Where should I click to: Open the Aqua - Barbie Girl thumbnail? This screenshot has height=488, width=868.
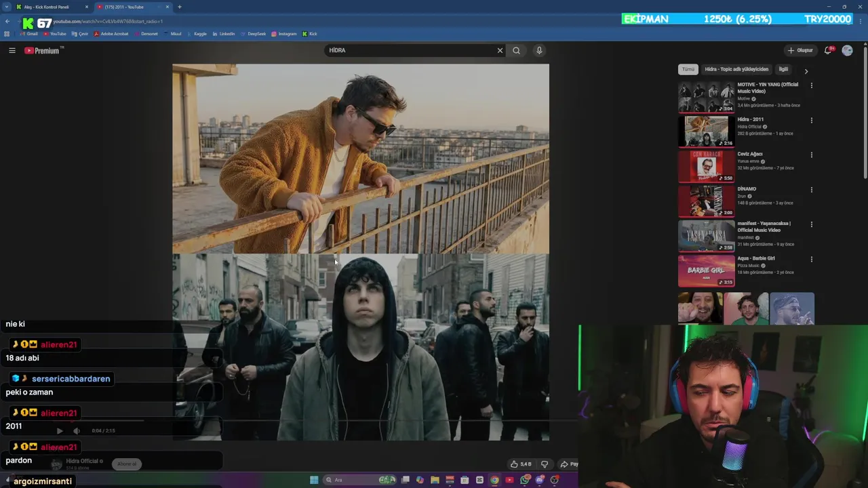707,270
